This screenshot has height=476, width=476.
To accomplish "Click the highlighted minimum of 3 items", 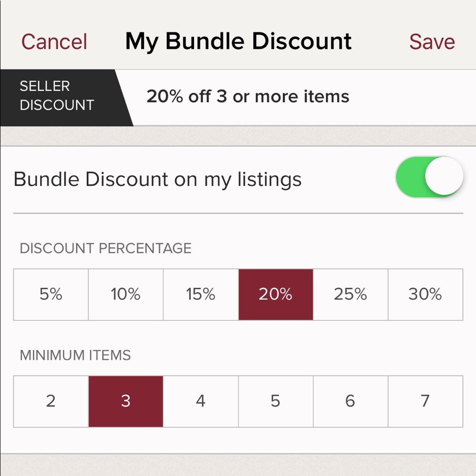I will point(125,401).
